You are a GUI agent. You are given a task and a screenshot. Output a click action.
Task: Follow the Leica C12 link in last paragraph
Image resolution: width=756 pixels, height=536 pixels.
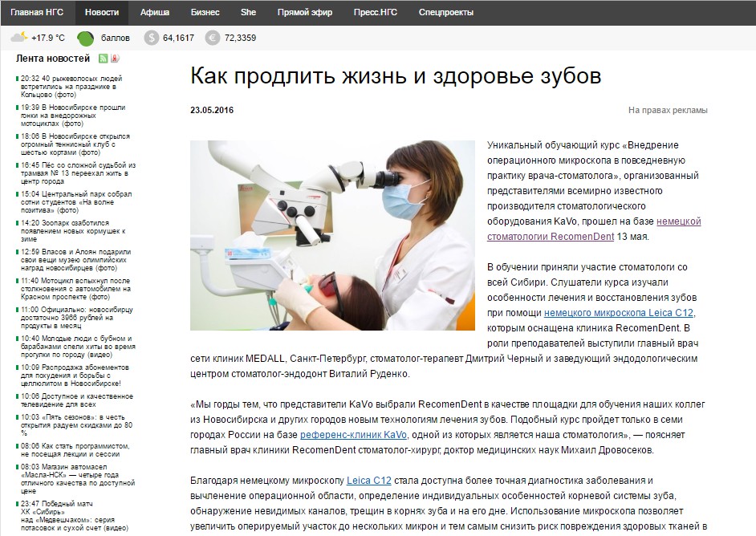[369, 481]
